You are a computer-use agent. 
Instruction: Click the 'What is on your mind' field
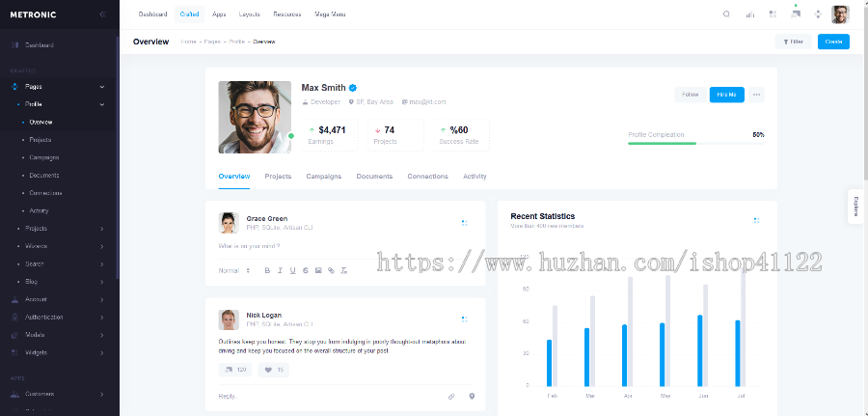(345, 246)
